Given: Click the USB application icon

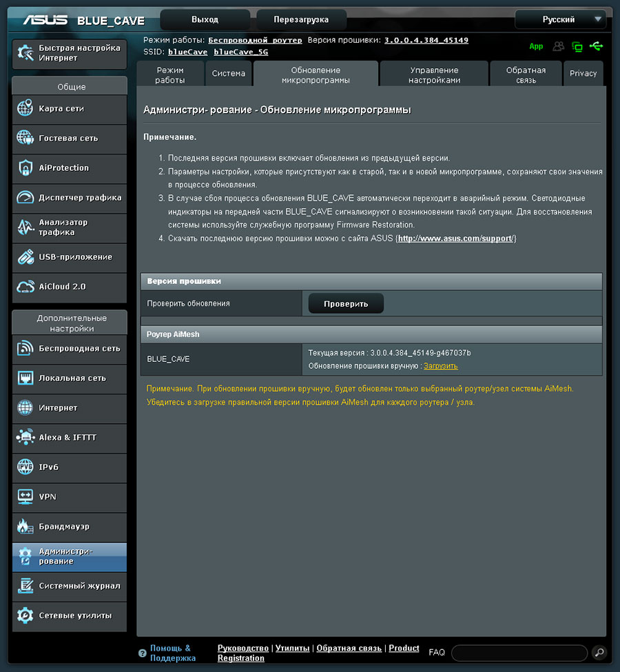Looking at the screenshot, I should pos(25,256).
